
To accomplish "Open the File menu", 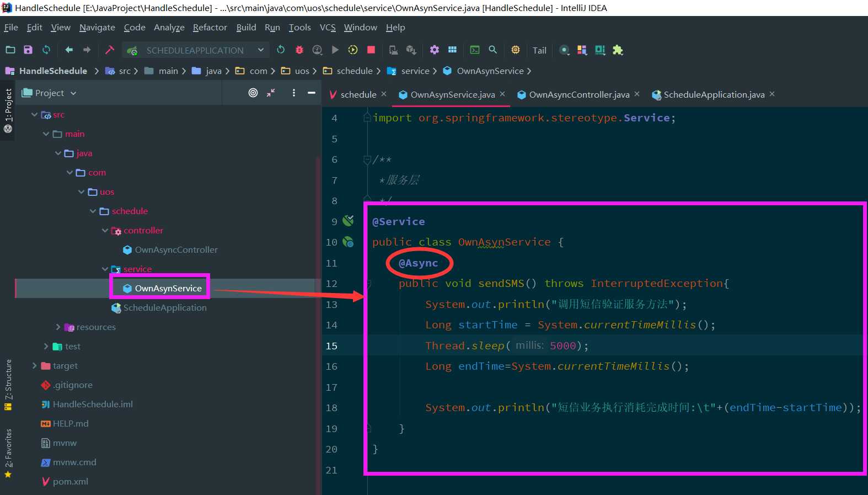I will (11, 27).
